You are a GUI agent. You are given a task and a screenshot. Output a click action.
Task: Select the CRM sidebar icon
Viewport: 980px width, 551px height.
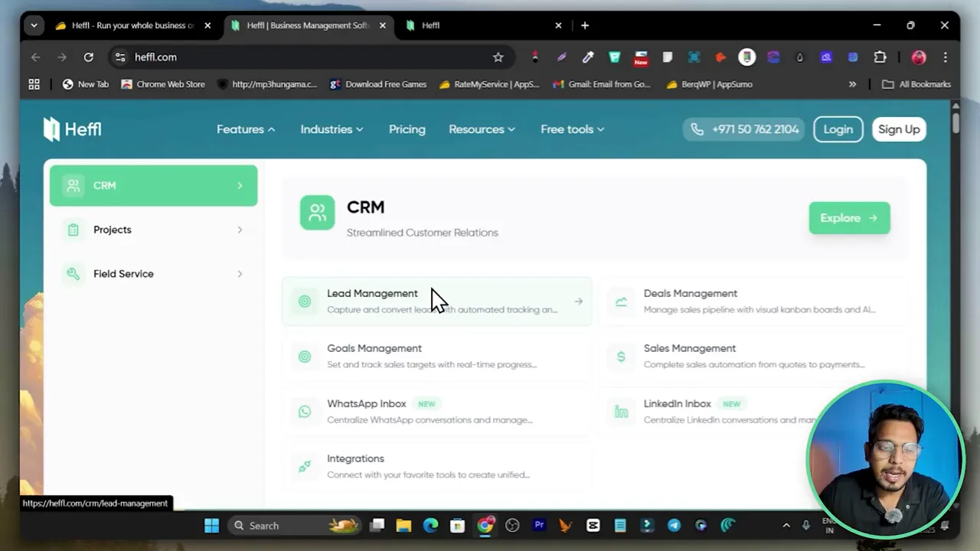click(x=73, y=185)
